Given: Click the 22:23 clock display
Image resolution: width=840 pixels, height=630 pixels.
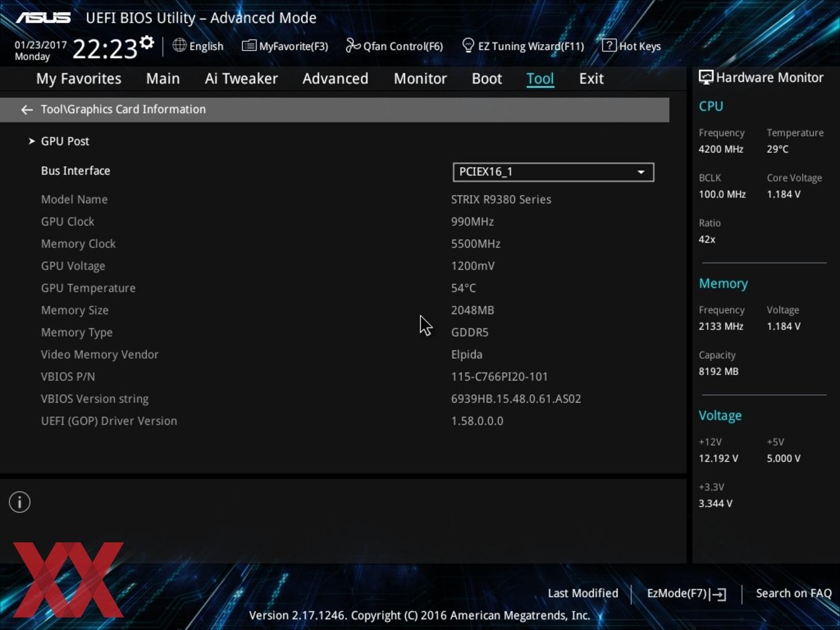Looking at the screenshot, I should click(x=105, y=48).
